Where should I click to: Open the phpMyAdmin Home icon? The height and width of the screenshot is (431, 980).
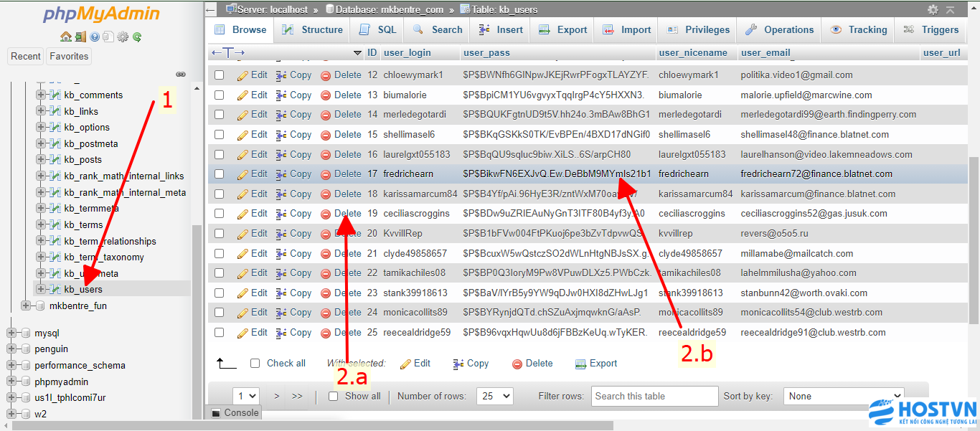(x=66, y=37)
